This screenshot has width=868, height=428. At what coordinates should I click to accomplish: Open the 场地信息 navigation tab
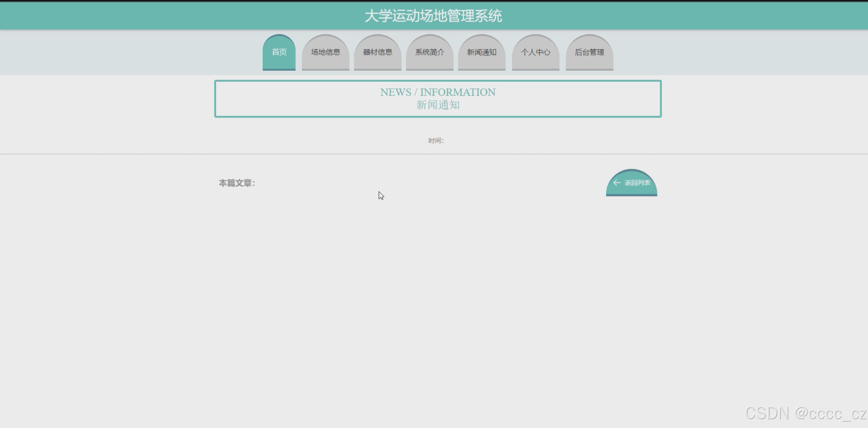tap(325, 52)
